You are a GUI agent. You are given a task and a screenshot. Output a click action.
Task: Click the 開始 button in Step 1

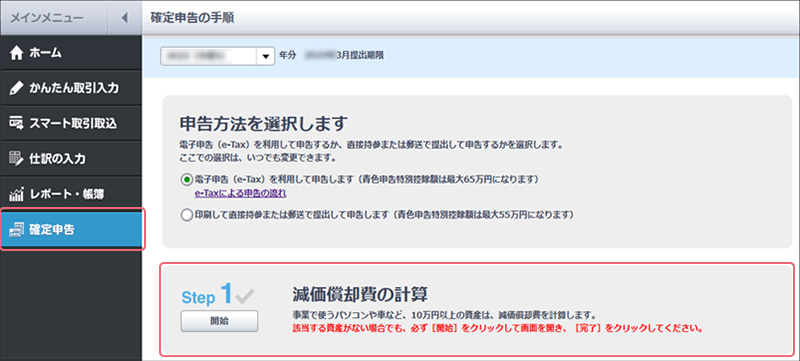219,321
